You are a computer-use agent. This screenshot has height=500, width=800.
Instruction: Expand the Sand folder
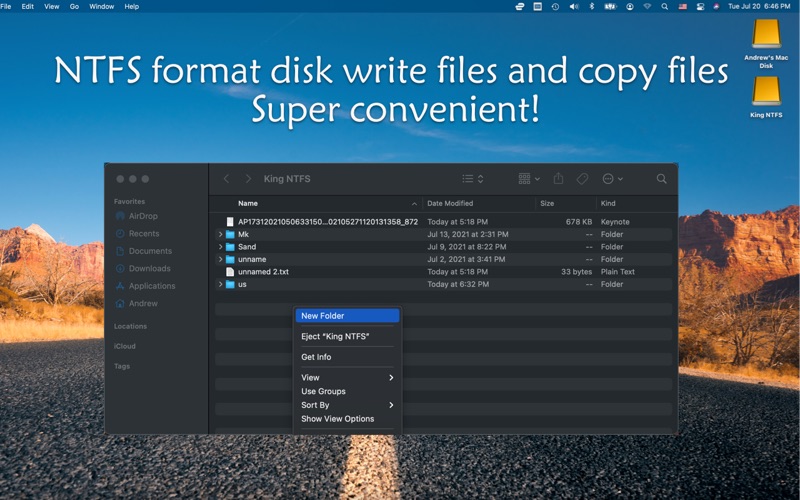220,246
